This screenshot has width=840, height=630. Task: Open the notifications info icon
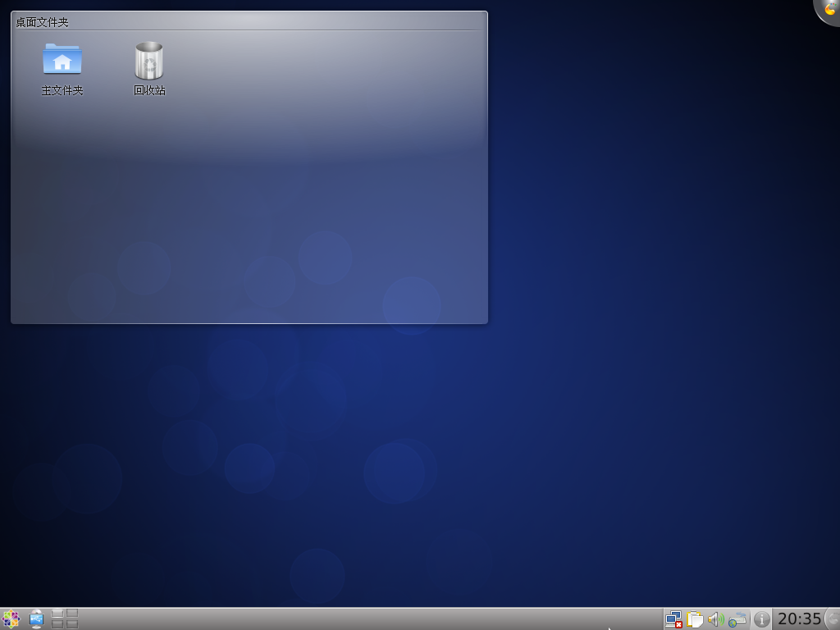761,620
